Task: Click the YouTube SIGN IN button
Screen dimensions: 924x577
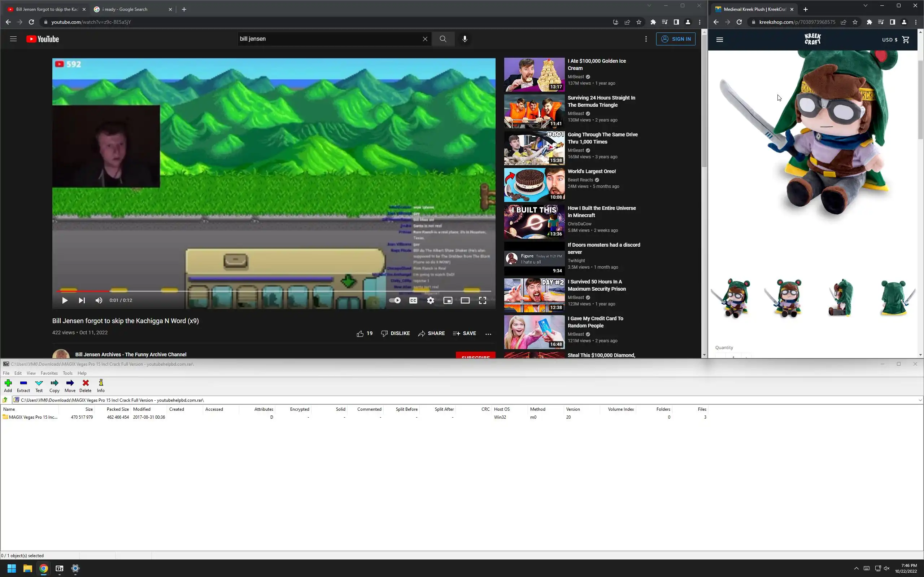Action: 675,39
